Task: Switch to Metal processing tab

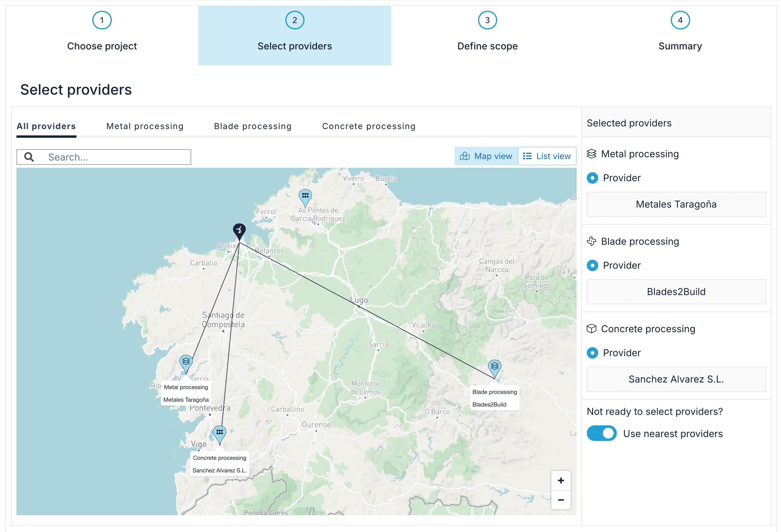Action: tap(145, 126)
